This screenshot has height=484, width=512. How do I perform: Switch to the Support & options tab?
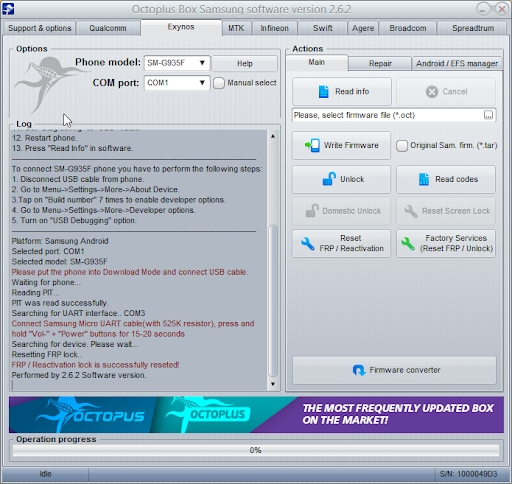click(x=39, y=28)
